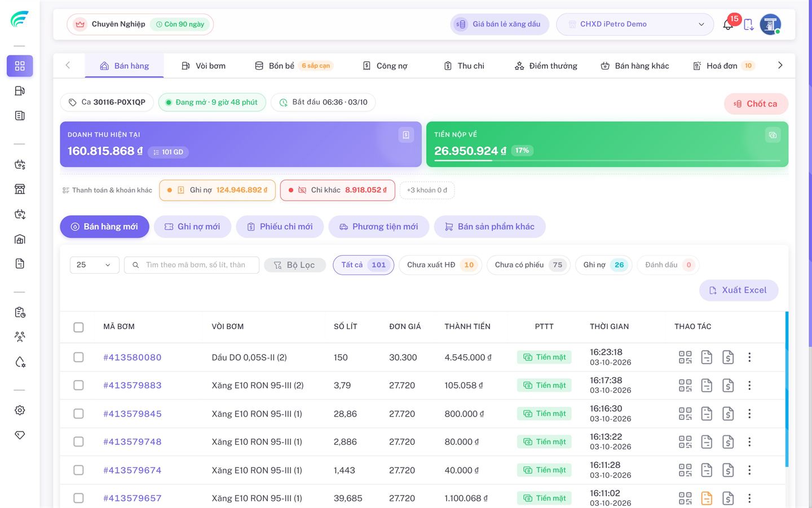Image resolution: width=812 pixels, height=508 pixels.
Task: Open order link #413579674
Action: pyautogui.click(x=133, y=470)
